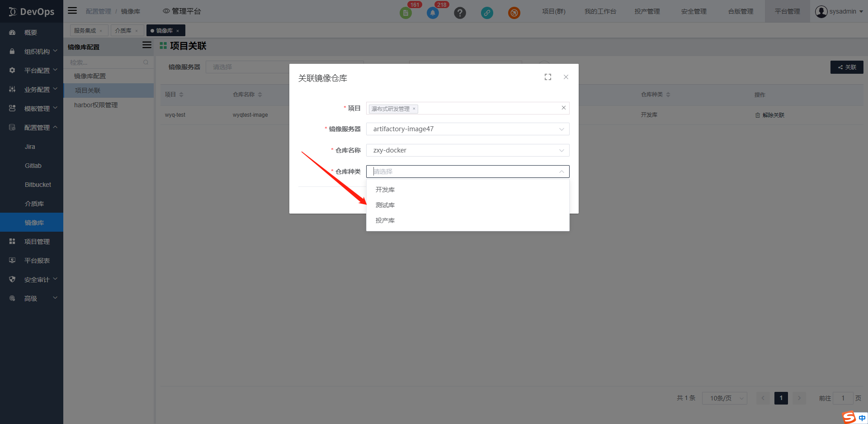The width and height of the screenshot is (868, 424).
Task: Click the green document icon with 161 badge
Action: (x=406, y=13)
